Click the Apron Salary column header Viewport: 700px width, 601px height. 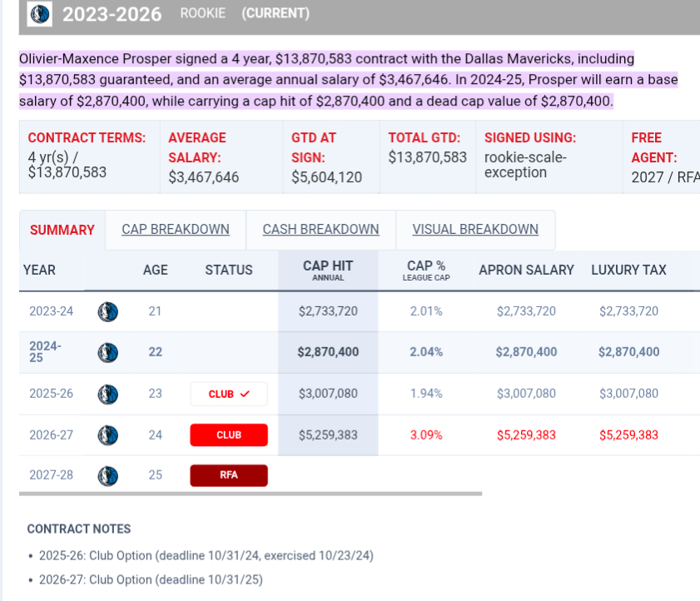pyautogui.click(x=526, y=270)
